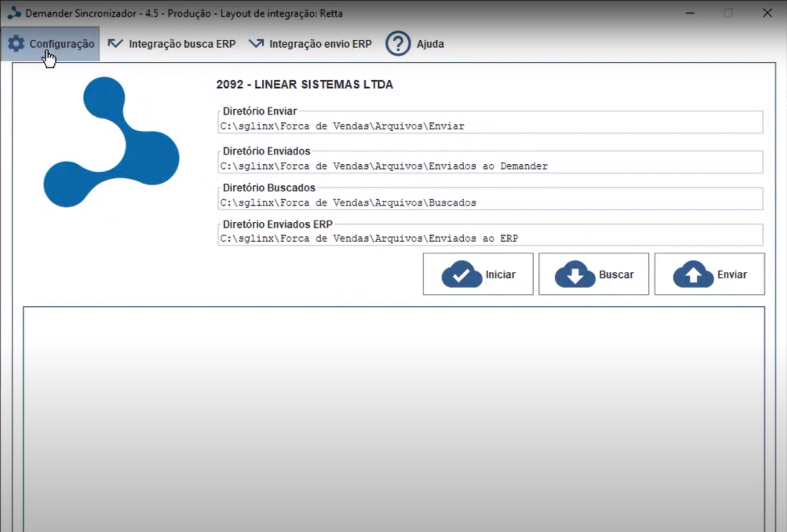Click the Demander app icon in title bar

pos(14,13)
